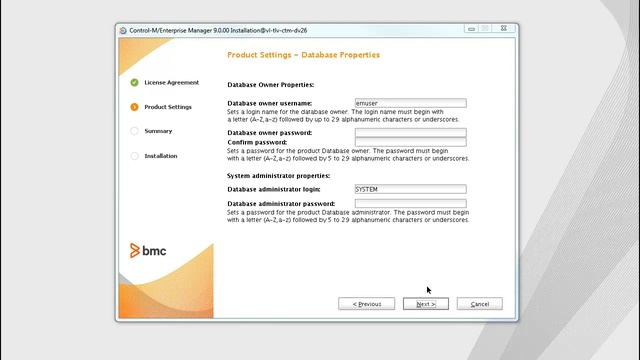Cancel the installation wizard
The width and height of the screenshot is (640, 360).
point(480,304)
